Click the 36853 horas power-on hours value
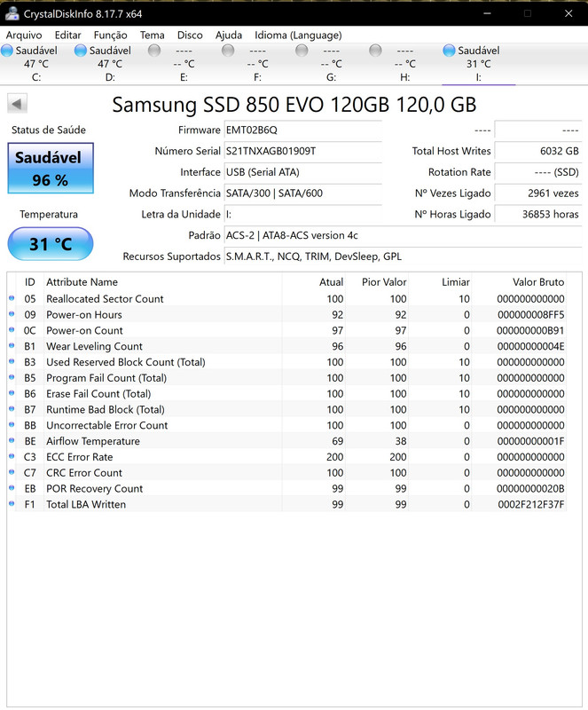588x710 pixels. tap(537, 214)
